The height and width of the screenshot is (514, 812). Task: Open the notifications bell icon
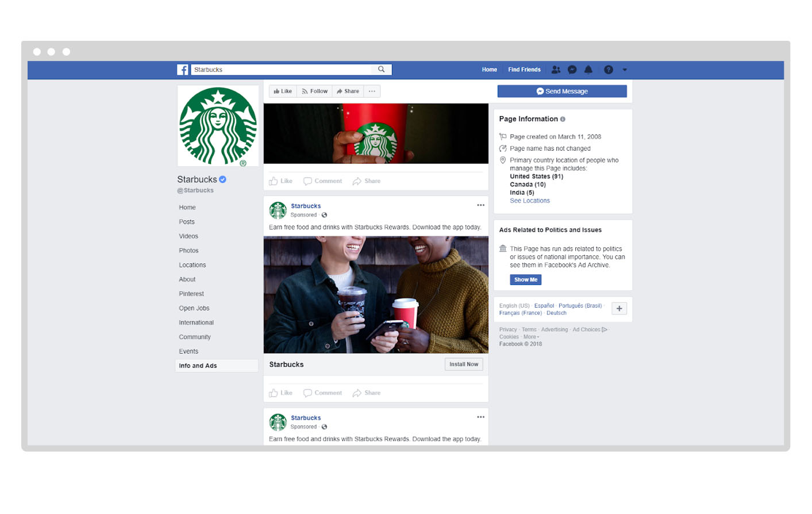click(588, 70)
